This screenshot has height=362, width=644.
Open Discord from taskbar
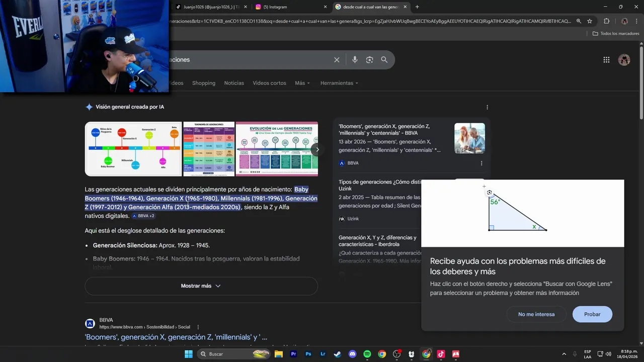coord(352,354)
